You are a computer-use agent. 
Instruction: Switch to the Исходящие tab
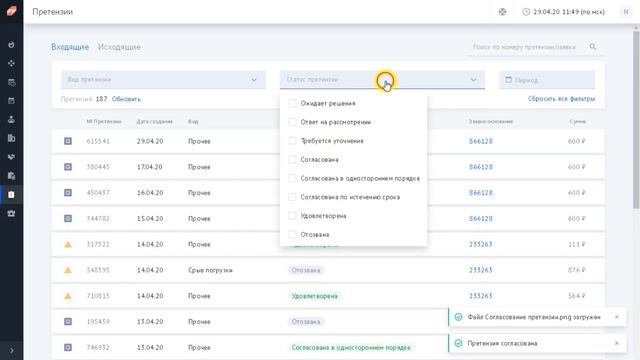click(x=119, y=47)
